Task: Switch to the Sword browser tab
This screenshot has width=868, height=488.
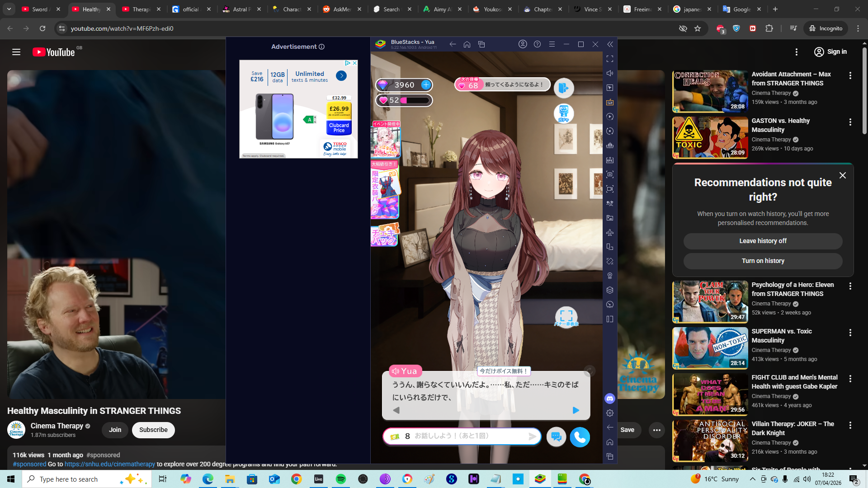Action: point(41,9)
